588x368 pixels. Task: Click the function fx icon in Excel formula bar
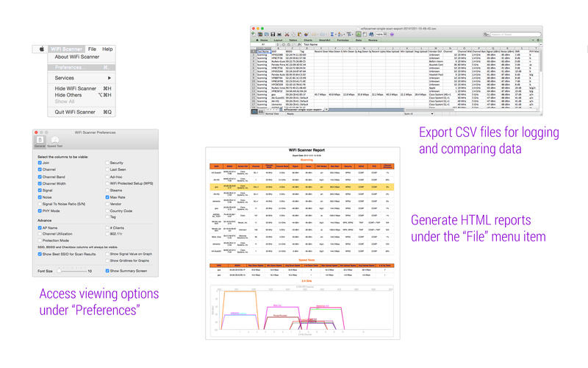[x=299, y=44]
